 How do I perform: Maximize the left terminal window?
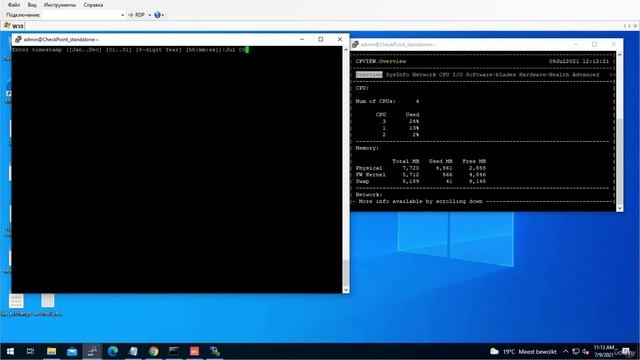321,39
